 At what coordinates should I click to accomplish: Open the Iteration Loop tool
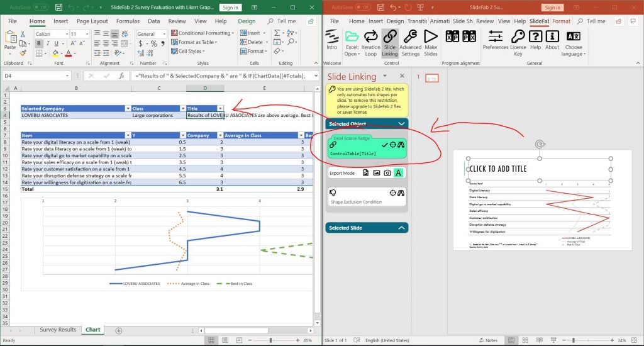(370, 43)
